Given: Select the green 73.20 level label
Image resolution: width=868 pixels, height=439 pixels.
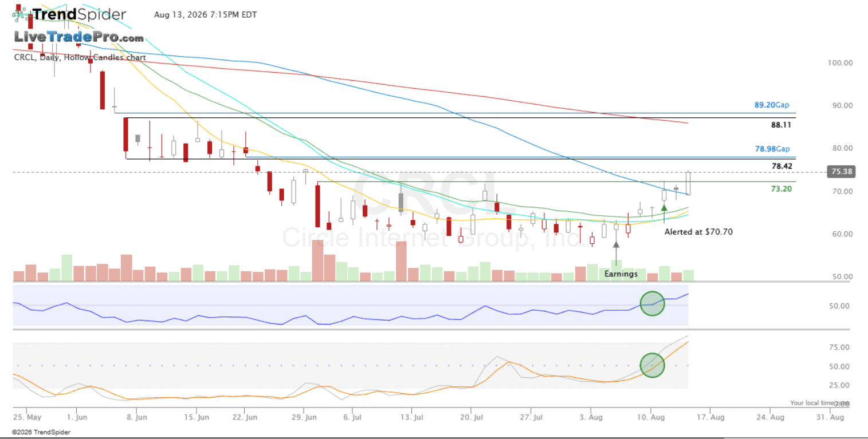Looking at the screenshot, I should pos(781,188).
